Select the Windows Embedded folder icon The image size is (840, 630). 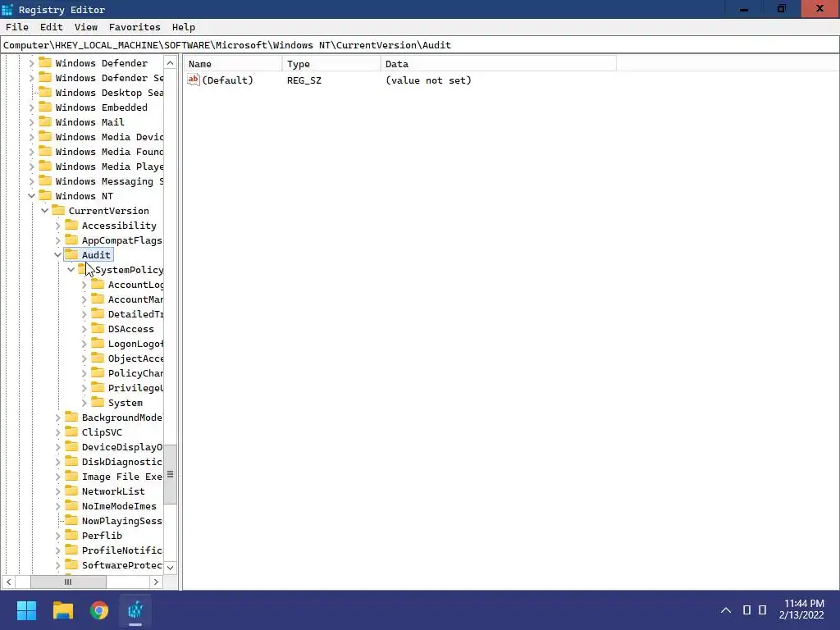(x=46, y=107)
